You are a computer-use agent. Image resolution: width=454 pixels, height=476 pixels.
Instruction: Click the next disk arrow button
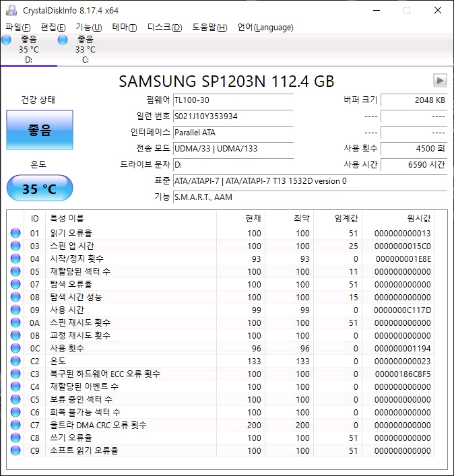440,81
